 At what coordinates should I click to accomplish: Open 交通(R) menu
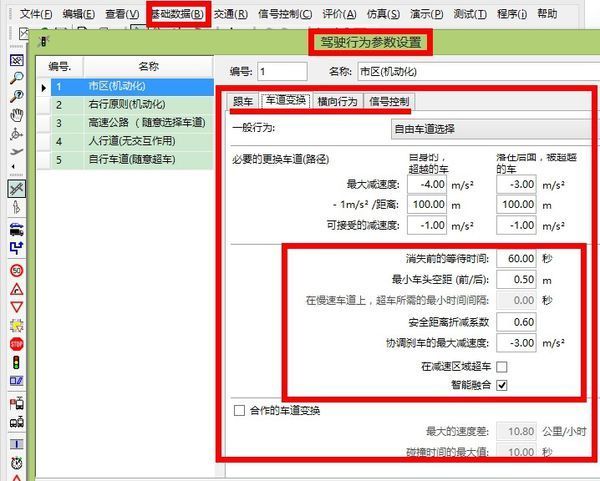coord(231,14)
